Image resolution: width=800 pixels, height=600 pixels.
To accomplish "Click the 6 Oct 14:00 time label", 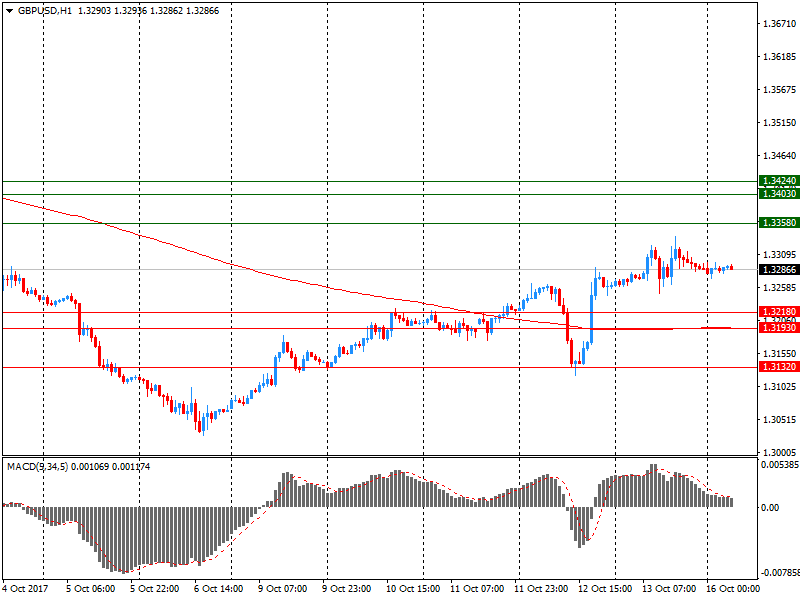I will coord(219,589).
